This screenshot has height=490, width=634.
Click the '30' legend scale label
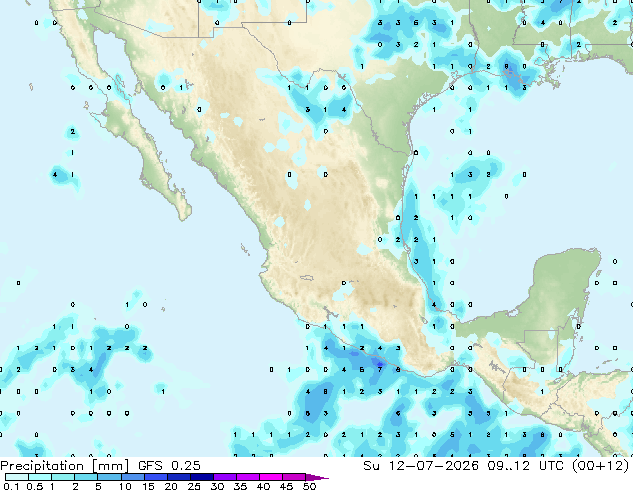217,486
